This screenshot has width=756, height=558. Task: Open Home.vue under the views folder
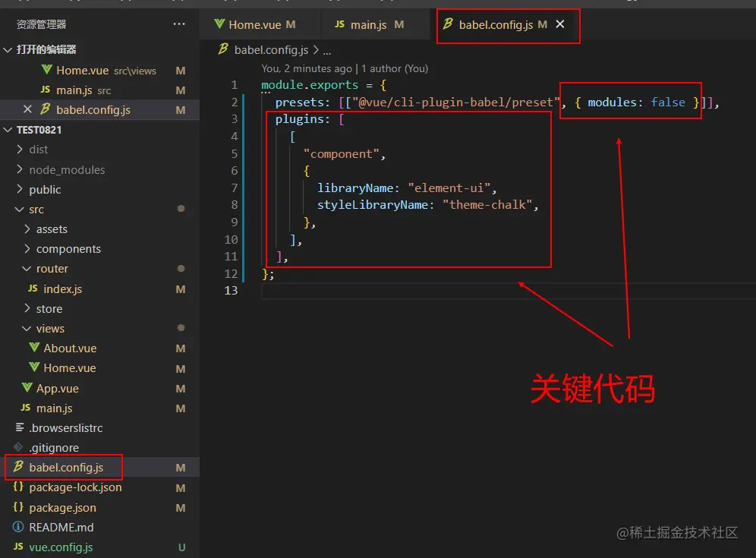99,368
